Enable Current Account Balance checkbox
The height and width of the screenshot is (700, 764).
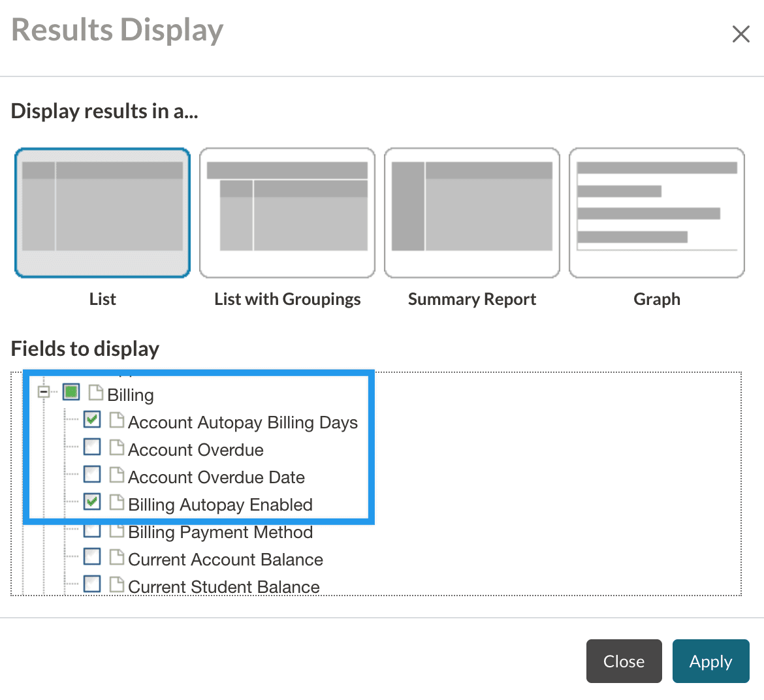[92, 557]
